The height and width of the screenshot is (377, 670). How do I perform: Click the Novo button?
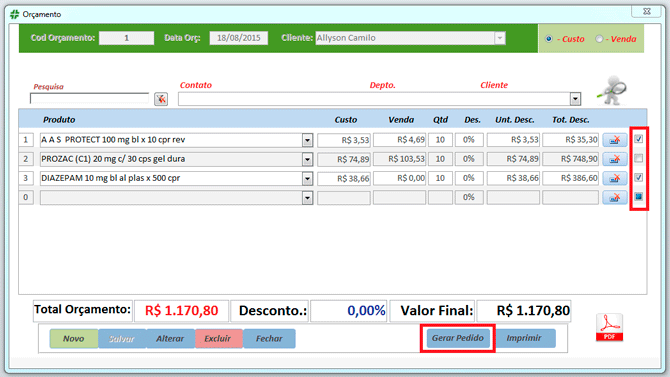click(73, 339)
